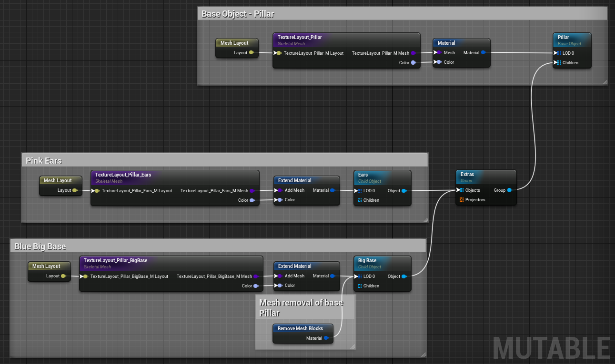The width and height of the screenshot is (615, 364).
Task: Click the Big Base node's LOD 0 pin
Action: pos(359,276)
